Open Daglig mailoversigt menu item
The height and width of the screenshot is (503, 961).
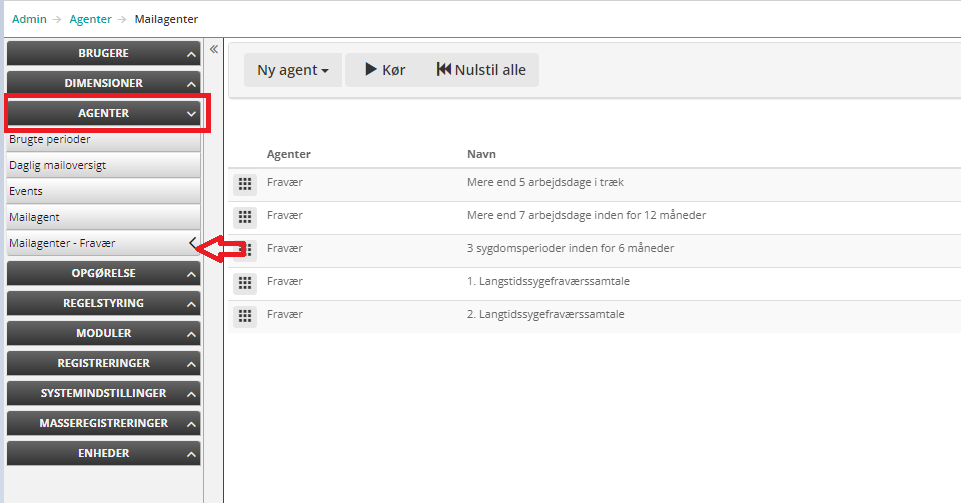pyautogui.click(x=58, y=165)
